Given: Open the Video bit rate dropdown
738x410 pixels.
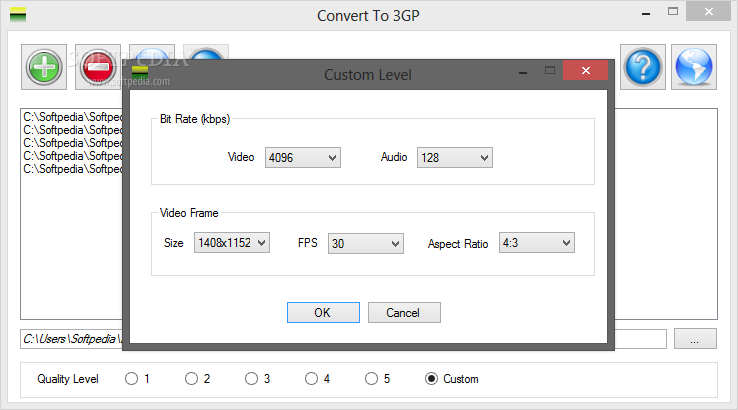Looking at the screenshot, I should click(303, 158).
